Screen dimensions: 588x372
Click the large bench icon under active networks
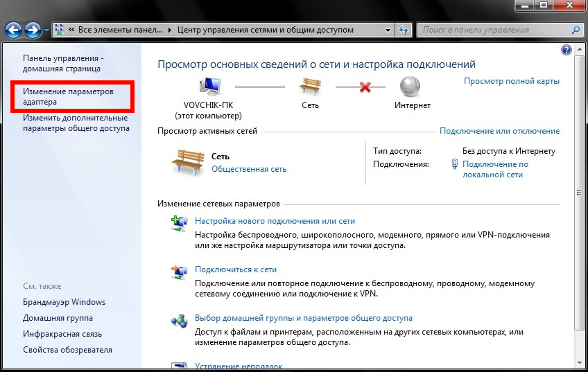pos(188,162)
